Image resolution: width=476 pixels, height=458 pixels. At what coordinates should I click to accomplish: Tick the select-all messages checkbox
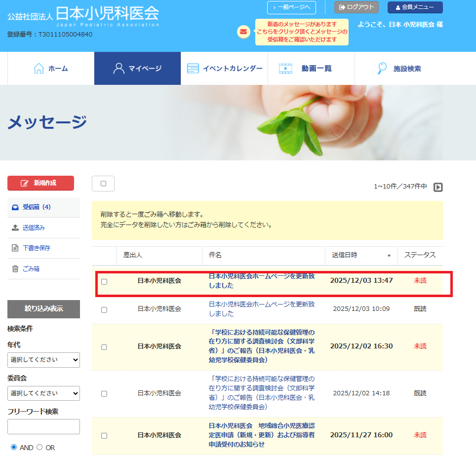point(103,184)
